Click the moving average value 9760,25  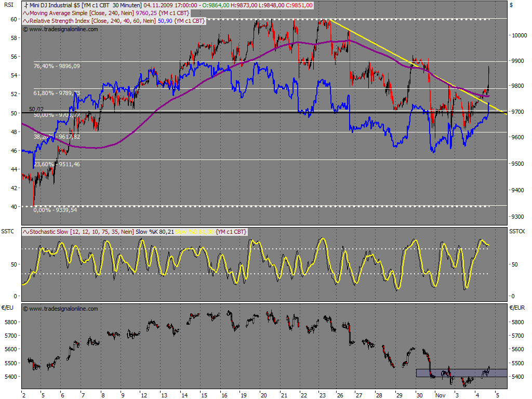point(146,13)
